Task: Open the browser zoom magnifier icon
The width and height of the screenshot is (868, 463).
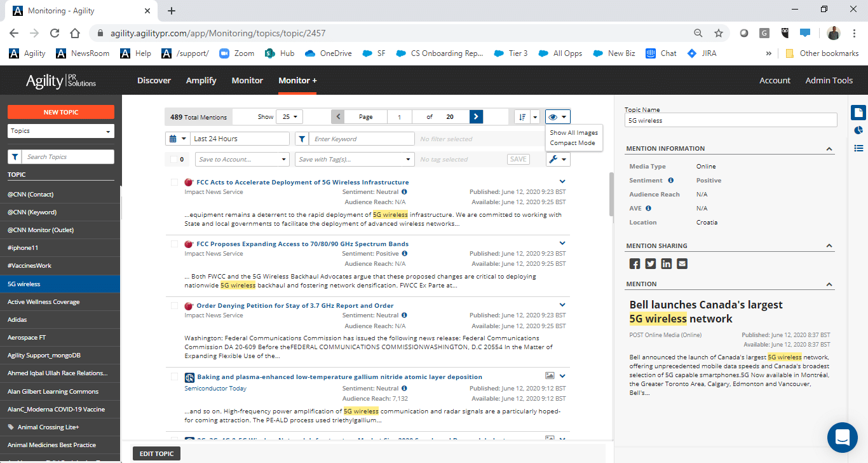Action: [x=698, y=33]
